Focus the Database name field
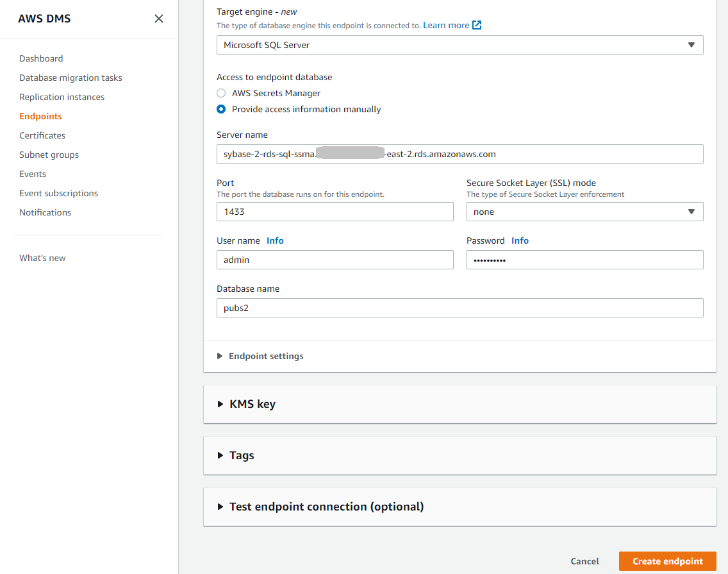Viewport: 728px width, 574px height. click(x=459, y=308)
